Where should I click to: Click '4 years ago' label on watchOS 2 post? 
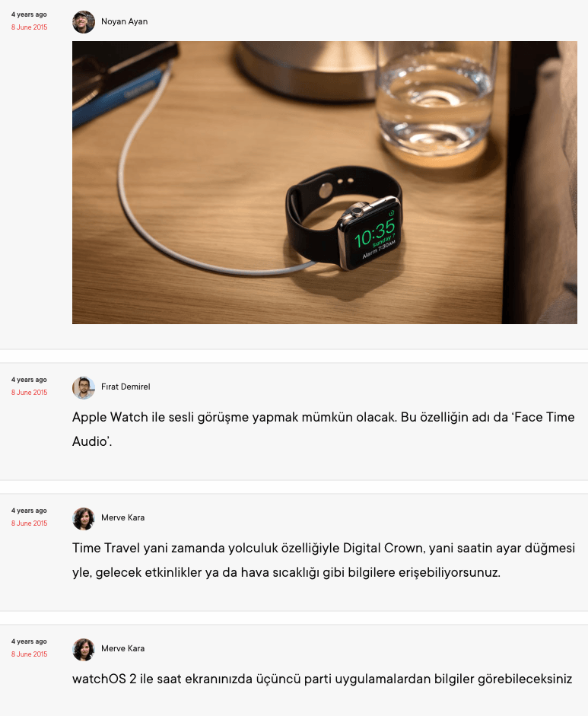click(29, 641)
